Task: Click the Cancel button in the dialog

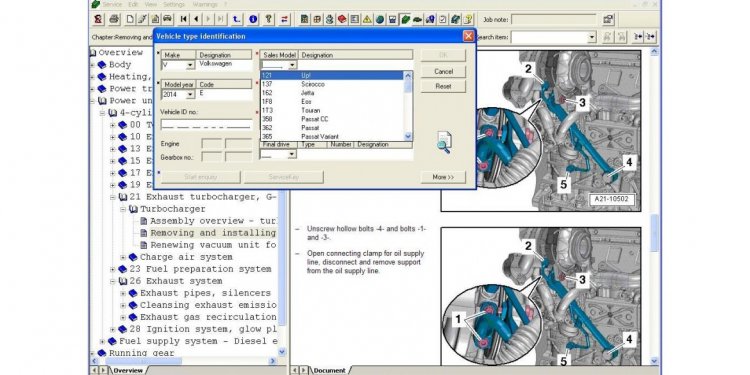Action: pyautogui.click(x=443, y=71)
